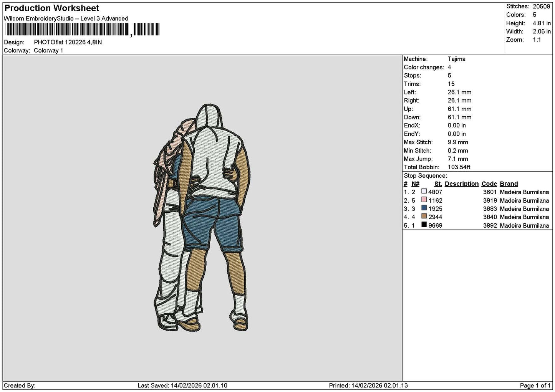The height and width of the screenshot is (392, 555).
Task: Click stitch count '1162' in stop sequence
Action: (436, 200)
